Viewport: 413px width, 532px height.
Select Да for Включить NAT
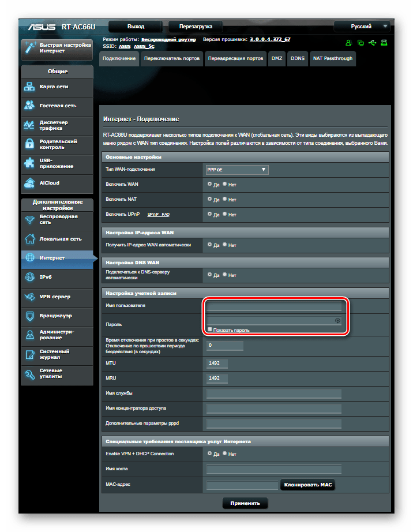pos(209,199)
